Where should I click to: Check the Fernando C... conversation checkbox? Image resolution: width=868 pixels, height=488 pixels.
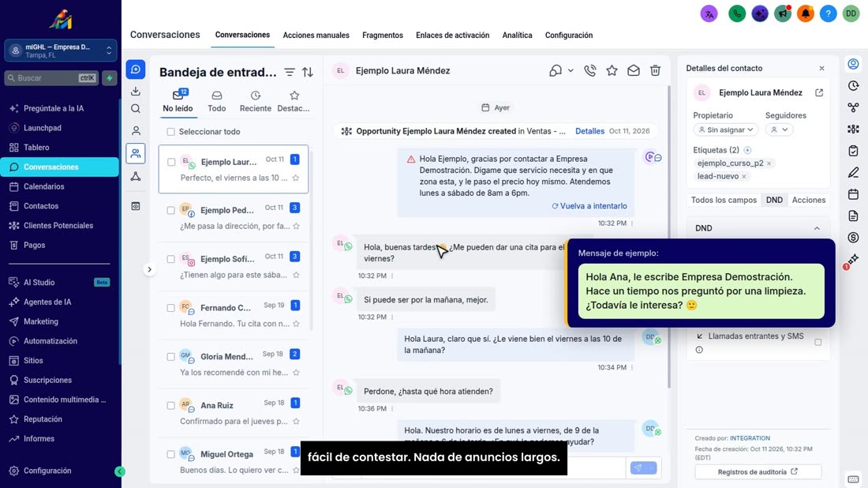[x=170, y=308]
